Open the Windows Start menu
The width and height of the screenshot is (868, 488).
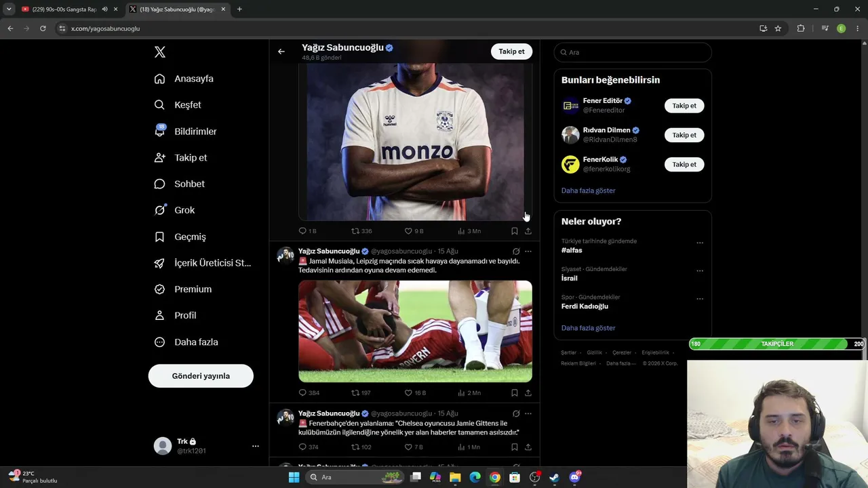(294, 477)
